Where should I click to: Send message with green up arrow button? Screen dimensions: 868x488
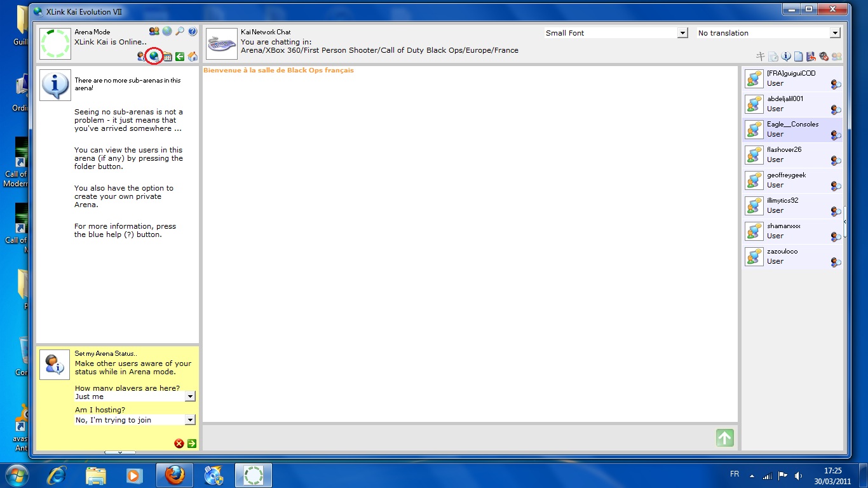click(x=725, y=438)
